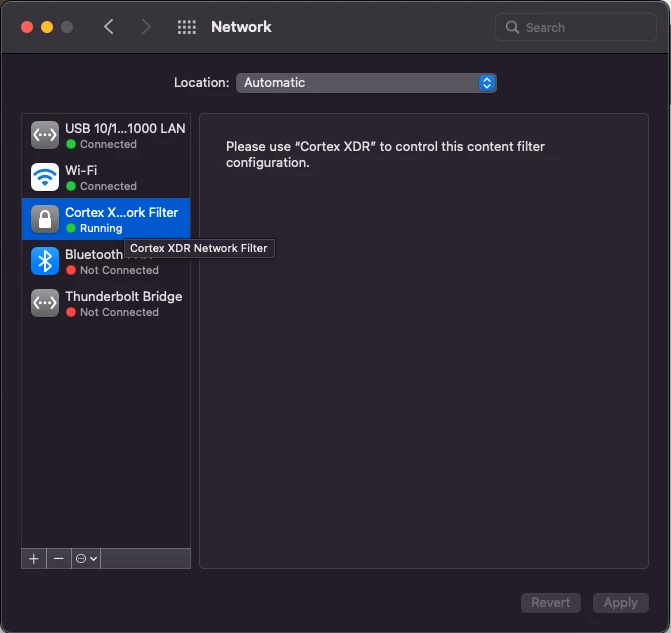
Task: Go back with the left chevron
Action: tap(109, 27)
